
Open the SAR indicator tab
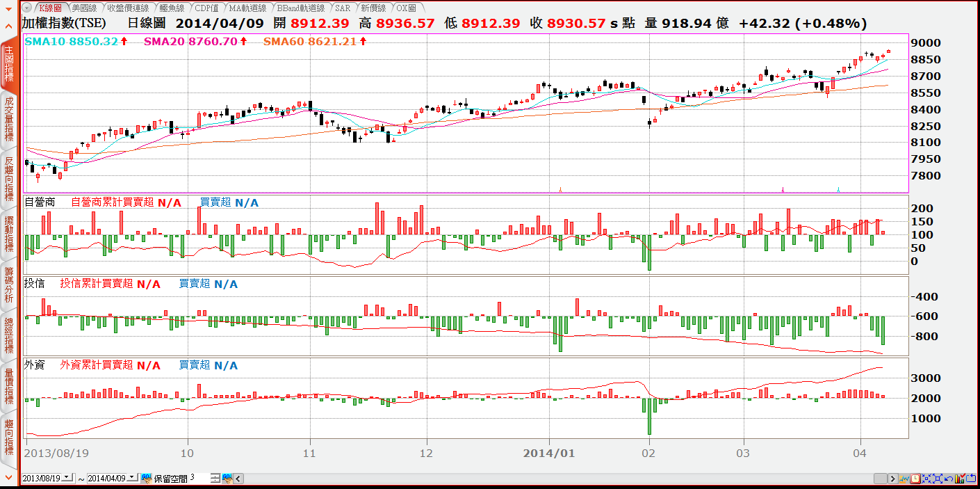click(x=342, y=8)
